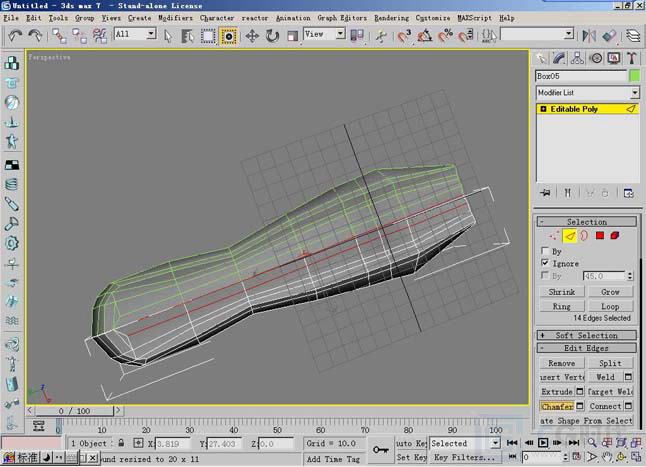The width and height of the screenshot is (646, 467).
Task: Open the Animation menu
Action: click(293, 18)
